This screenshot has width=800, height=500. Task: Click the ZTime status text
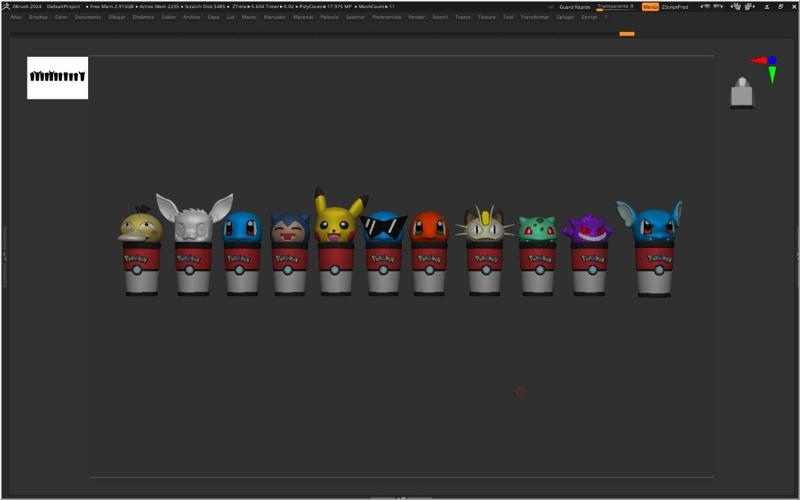pyautogui.click(x=248, y=7)
